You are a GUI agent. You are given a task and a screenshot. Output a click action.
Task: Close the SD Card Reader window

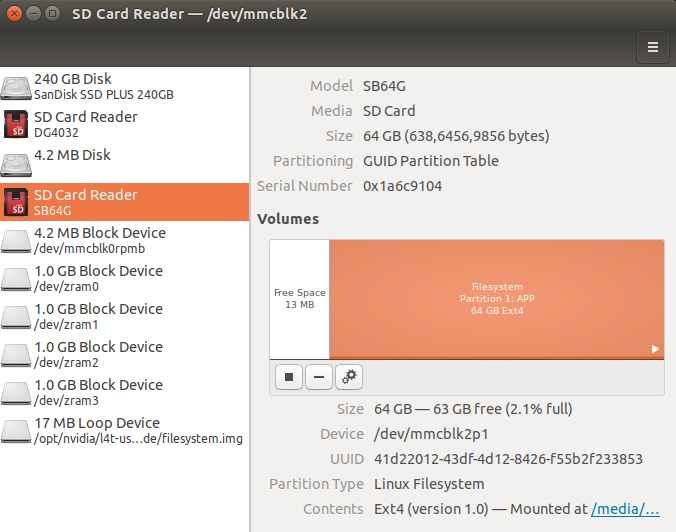[14, 14]
